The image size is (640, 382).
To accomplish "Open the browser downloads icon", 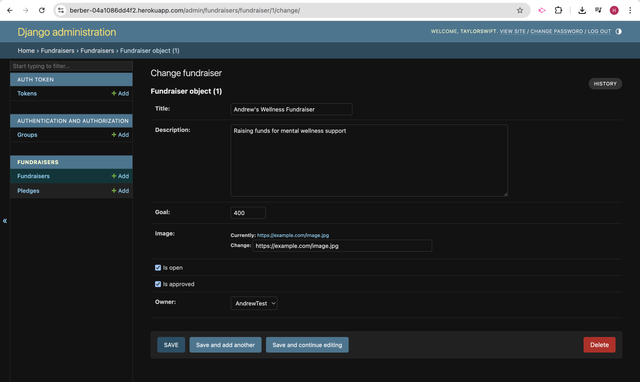I will [x=582, y=10].
